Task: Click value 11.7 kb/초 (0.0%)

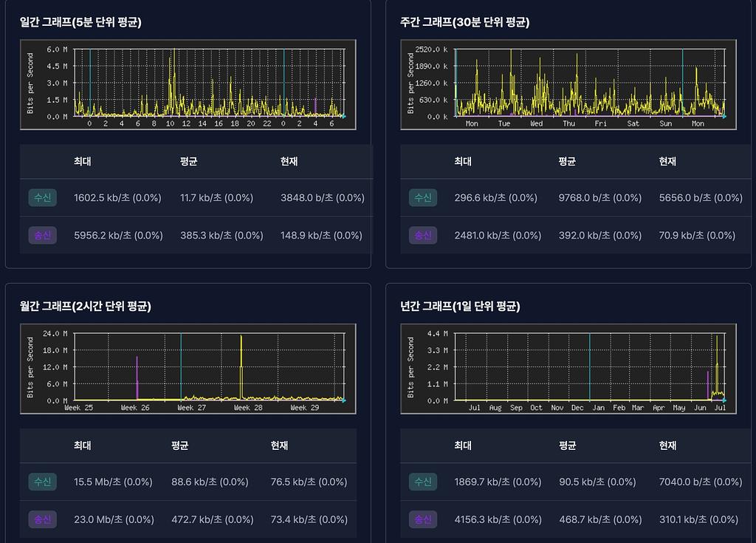Action: click(216, 198)
